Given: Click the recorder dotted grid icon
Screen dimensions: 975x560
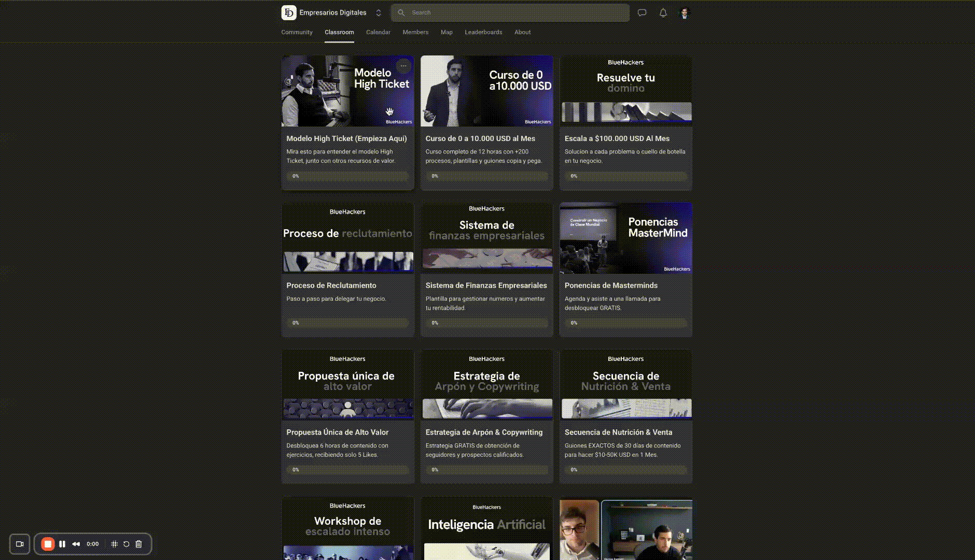Looking at the screenshot, I should pyautogui.click(x=114, y=544).
